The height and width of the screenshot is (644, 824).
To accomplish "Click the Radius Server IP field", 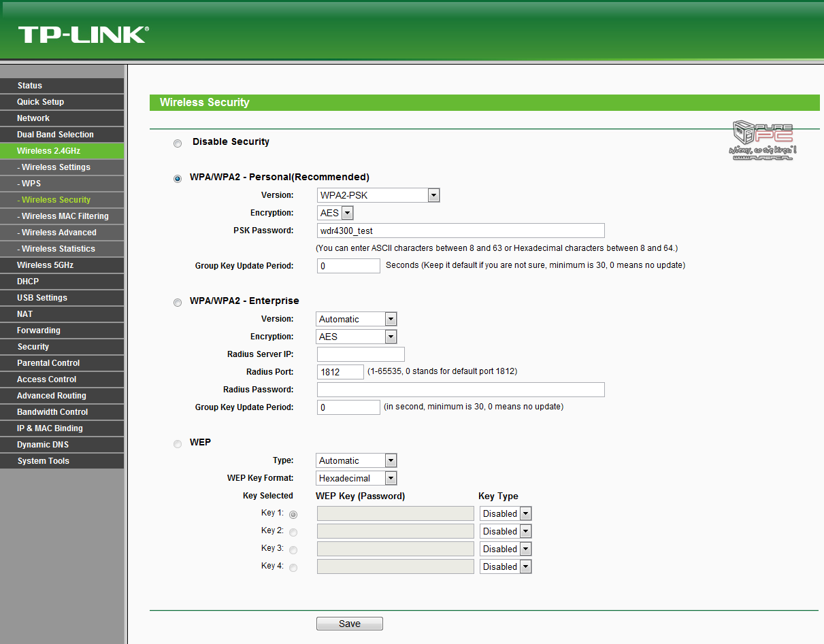I will [x=361, y=354].
